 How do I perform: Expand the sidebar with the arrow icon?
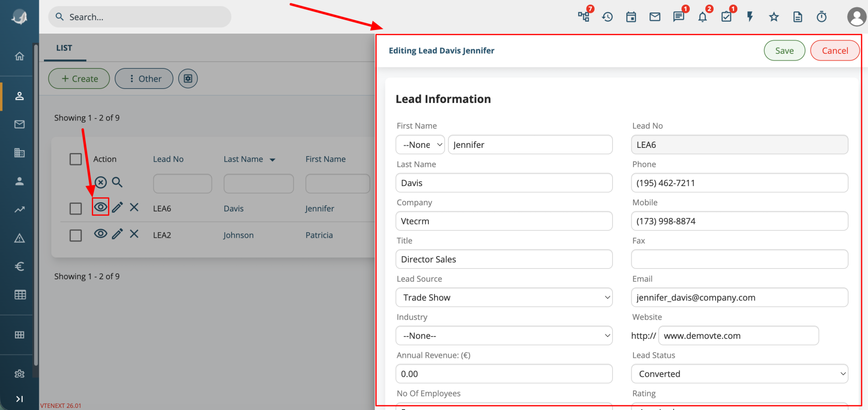20,399
